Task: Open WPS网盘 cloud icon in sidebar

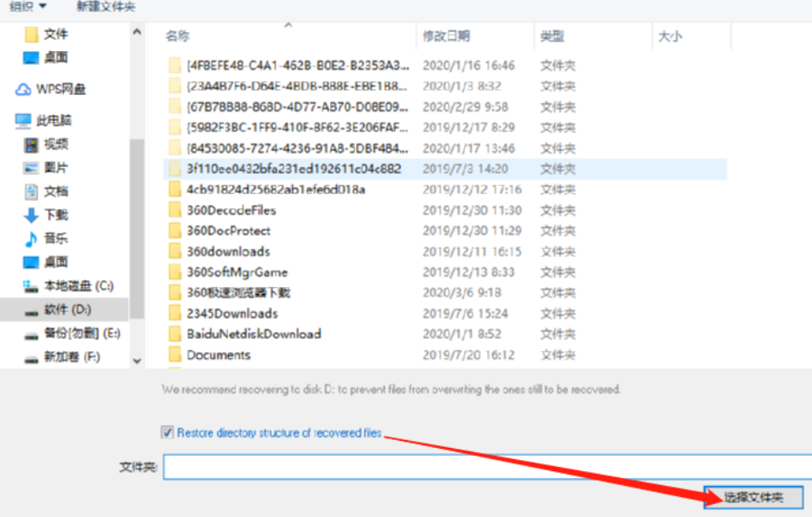Action: click(22, 89)
